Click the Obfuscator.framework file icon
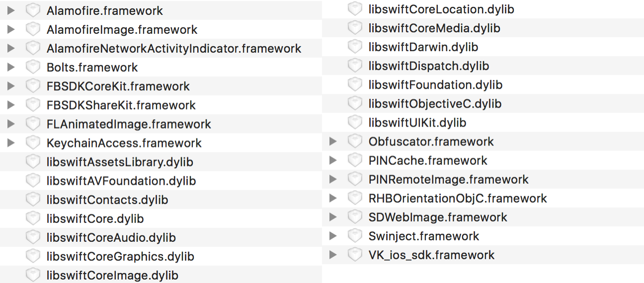 (355, 141)
